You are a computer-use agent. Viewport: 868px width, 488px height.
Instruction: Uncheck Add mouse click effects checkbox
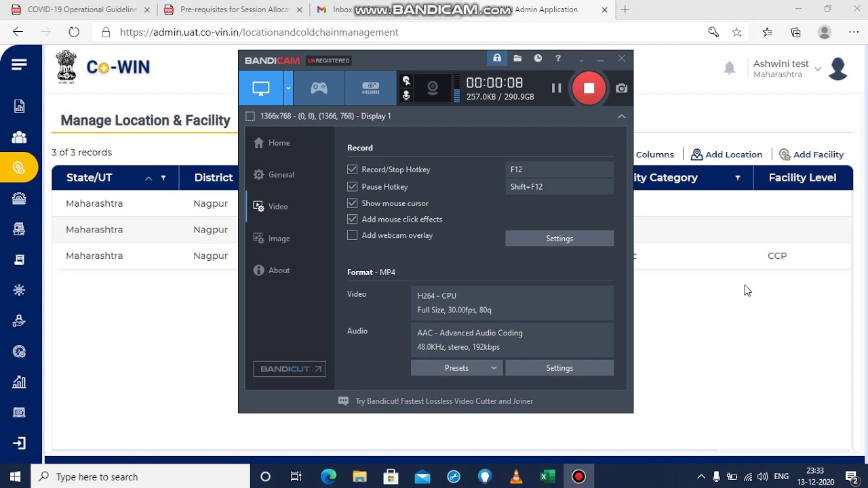point(352,219)
